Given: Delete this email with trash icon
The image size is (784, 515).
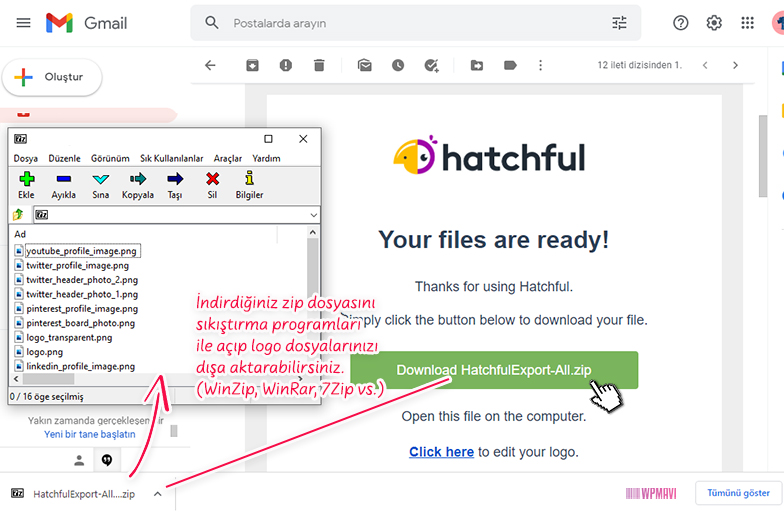Looking at the screenshot, I should pos(319,65).
